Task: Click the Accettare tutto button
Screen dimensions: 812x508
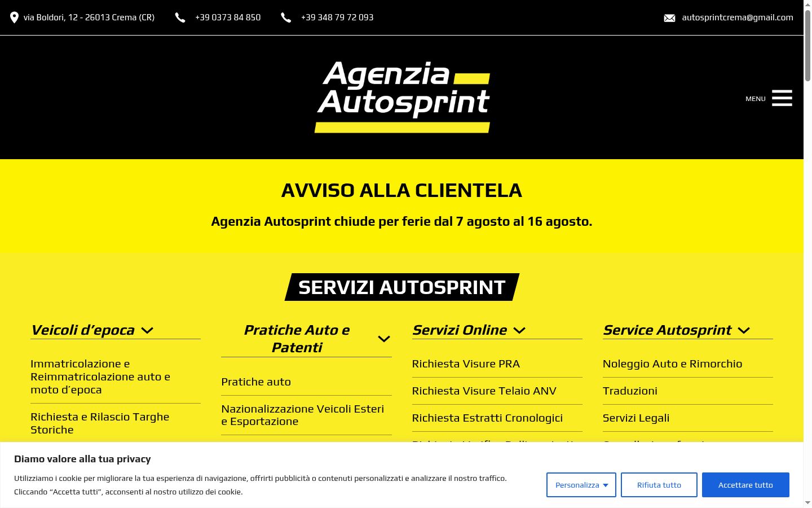Action: click(745, 485)
